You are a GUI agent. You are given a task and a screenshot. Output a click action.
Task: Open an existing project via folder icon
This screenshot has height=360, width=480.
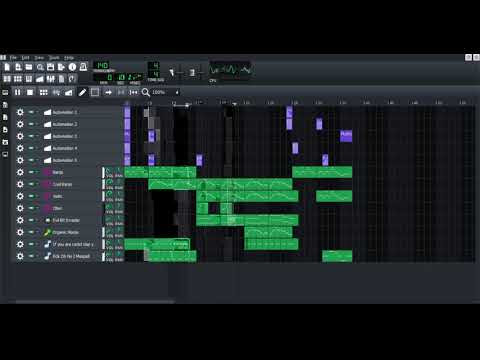click(29, 67)
